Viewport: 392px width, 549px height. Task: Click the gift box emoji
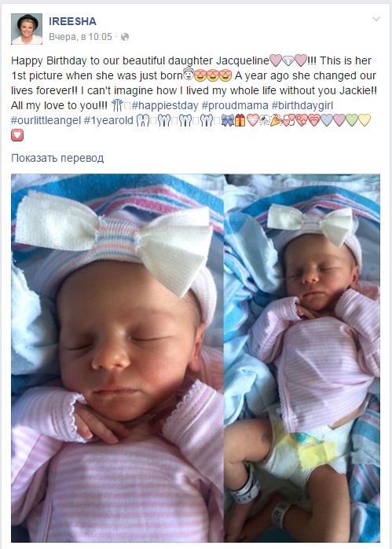[240, 120]
